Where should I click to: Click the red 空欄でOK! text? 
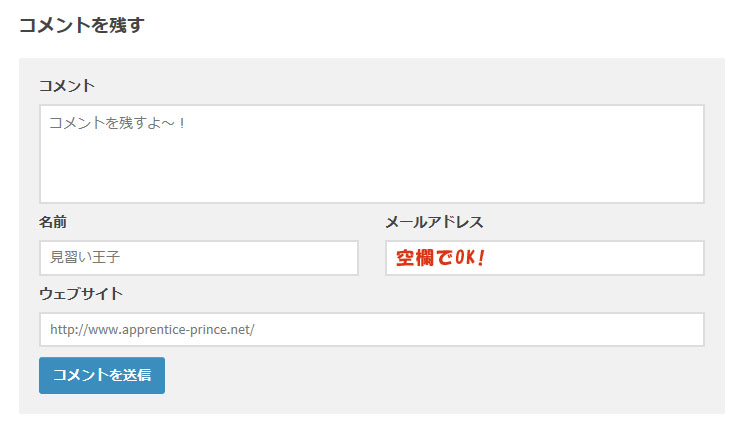pyautogui.click(x=441, y=258)
